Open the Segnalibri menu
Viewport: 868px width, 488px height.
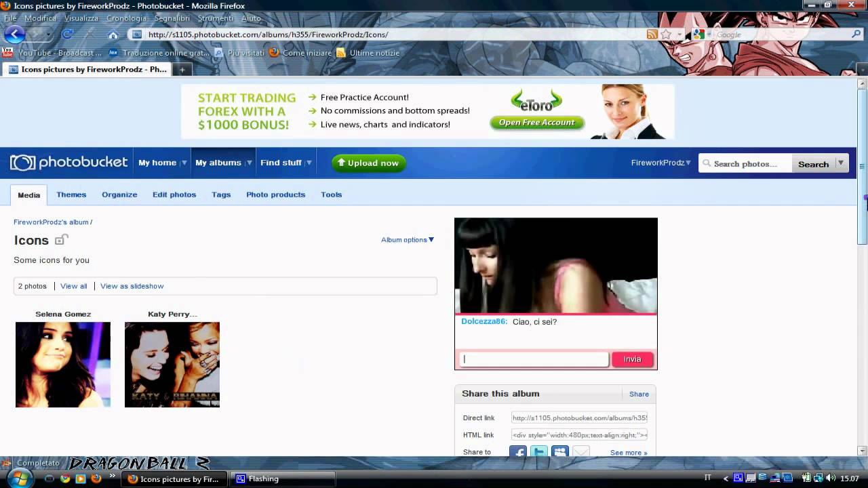pyautogui.click(x=172, y=18)
